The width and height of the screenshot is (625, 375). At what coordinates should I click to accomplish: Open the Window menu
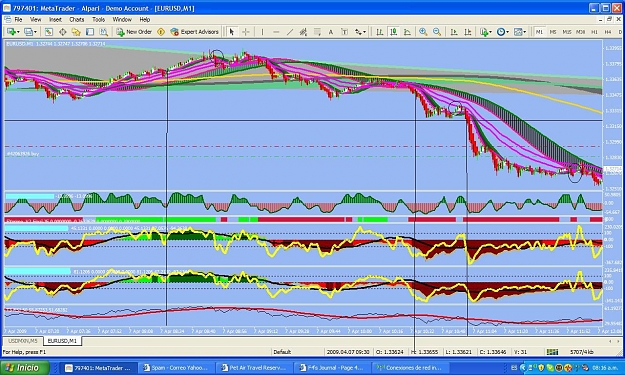click(x=122, y=20)
